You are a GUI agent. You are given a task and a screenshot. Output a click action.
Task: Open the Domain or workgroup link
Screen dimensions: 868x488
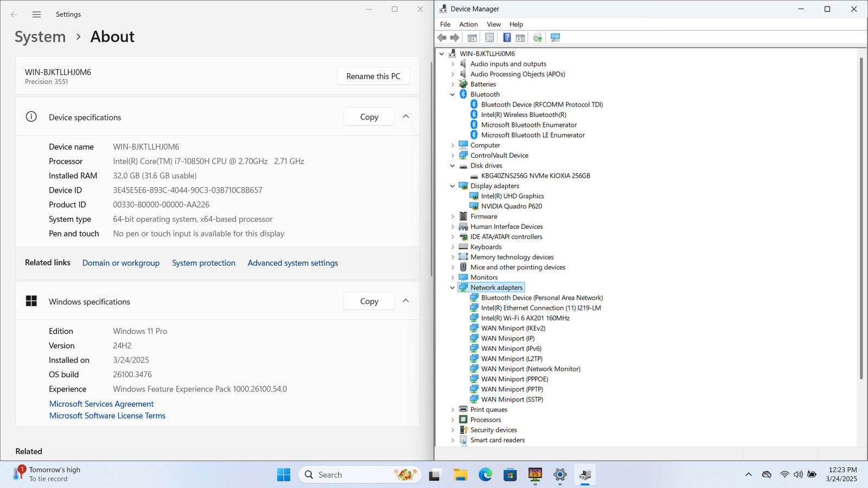[121, 263]
